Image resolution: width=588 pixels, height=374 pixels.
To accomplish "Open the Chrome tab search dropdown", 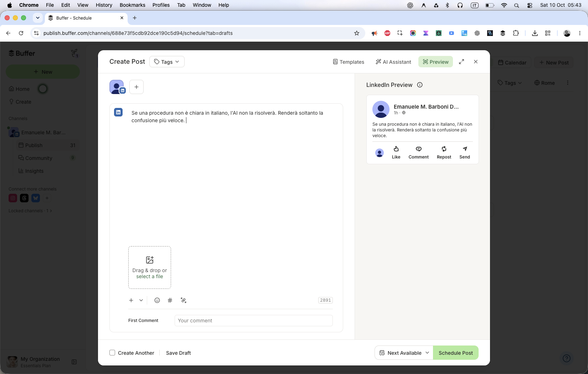I will click(x=37, y=18).
